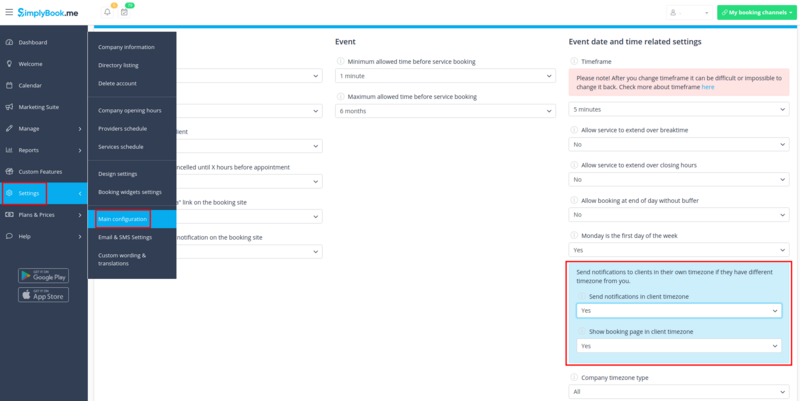Expand the Manage submenu arrow
This screenshot has height=401, width=800.
click(x=80, y=129)
